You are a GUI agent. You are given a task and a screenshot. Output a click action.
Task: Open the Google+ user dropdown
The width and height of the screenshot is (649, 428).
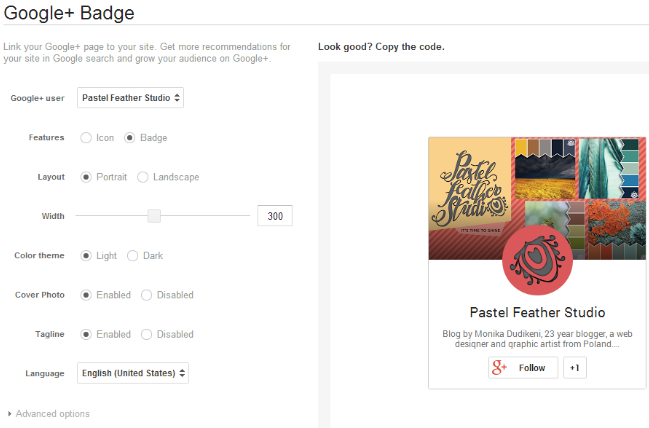point(131,98)
